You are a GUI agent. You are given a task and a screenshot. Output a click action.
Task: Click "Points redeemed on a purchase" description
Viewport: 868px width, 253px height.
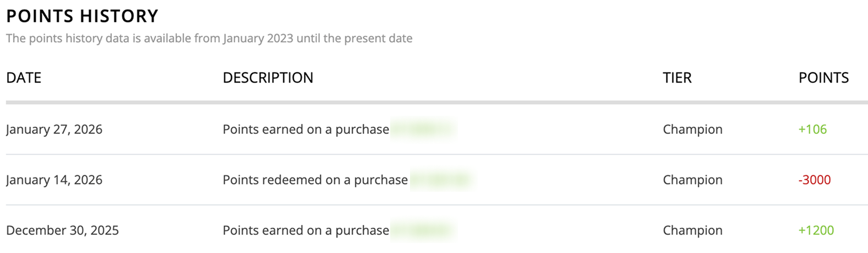point(315,180)
